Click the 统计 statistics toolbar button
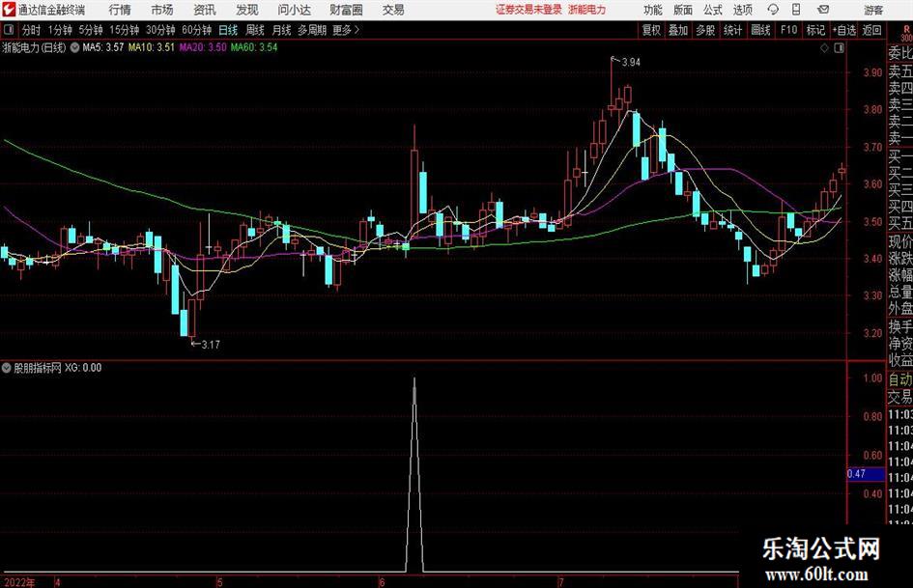This screenshot has width=913, height=588. (x=732, y=30)
